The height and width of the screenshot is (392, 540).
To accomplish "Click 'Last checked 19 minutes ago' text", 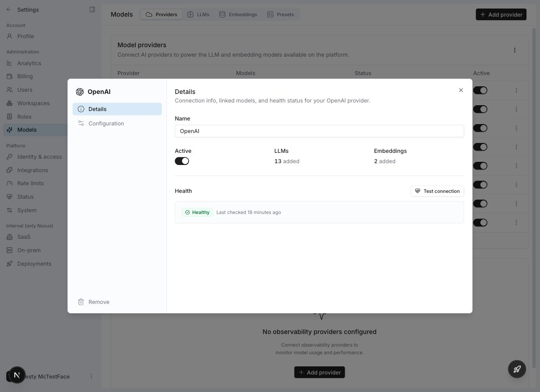I will 248,212.
